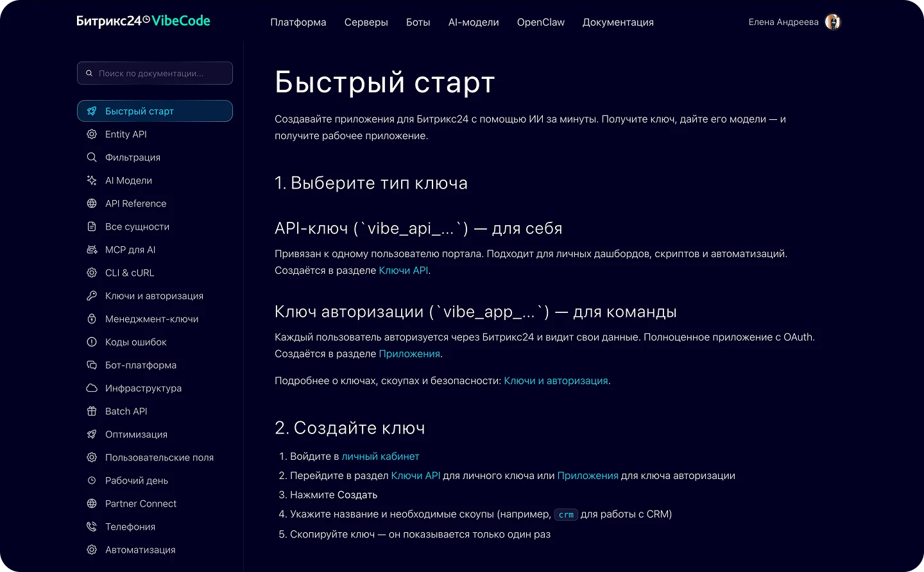The width and height of the screenshot is (924, 572).
Task: Select the gift icon beside Batch API
Action: pyautogui.click(x=92, y=411)
